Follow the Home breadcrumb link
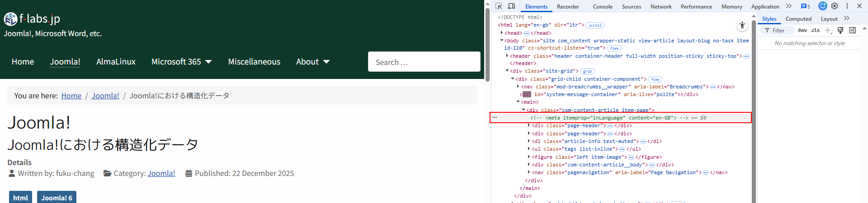Image resolution: width=868 pixels, height=203 pixels. coord(71,96)
